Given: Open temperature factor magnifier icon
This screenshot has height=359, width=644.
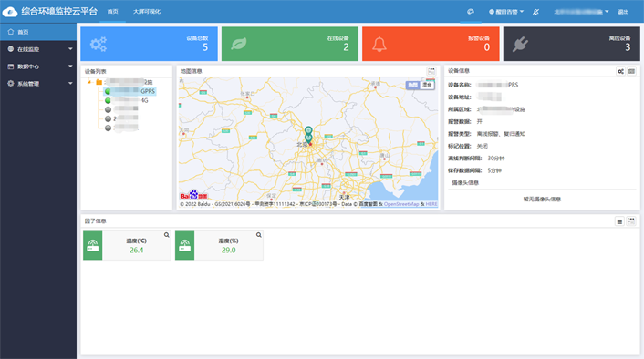Looking at the screenshot, I should click(x=166, y=235).
